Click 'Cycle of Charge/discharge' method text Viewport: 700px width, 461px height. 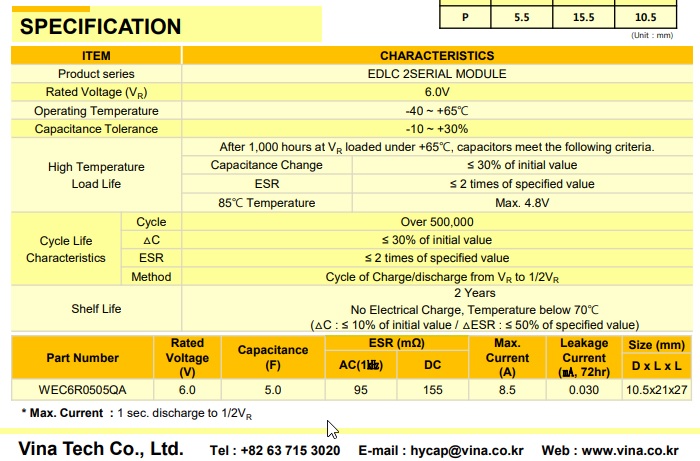(x=442, y=277)
